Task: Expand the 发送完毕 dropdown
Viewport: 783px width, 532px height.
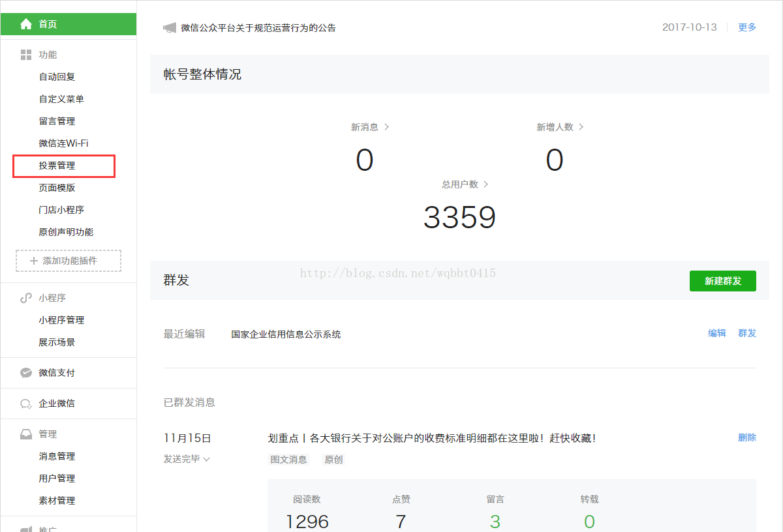Action: (x=187, y=459)
